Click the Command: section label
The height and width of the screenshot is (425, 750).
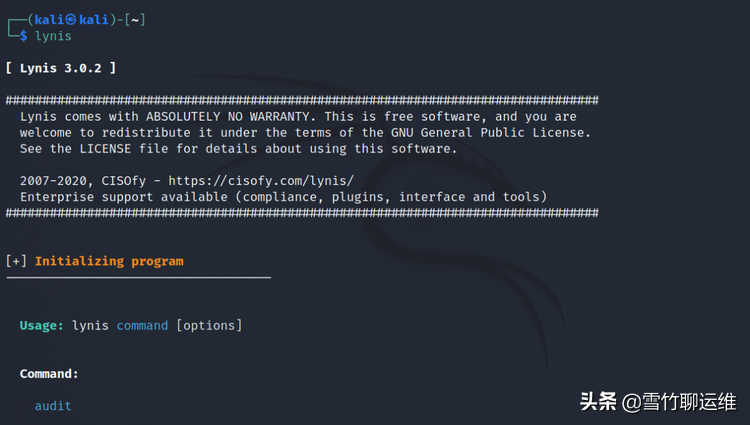click(49, 373)
